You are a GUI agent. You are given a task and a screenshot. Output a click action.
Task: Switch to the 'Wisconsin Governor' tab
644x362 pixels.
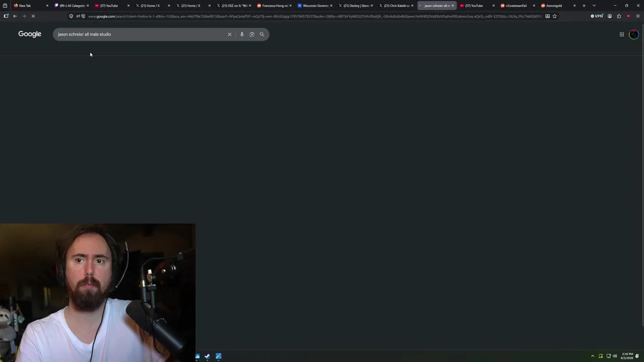coord(315,6)
